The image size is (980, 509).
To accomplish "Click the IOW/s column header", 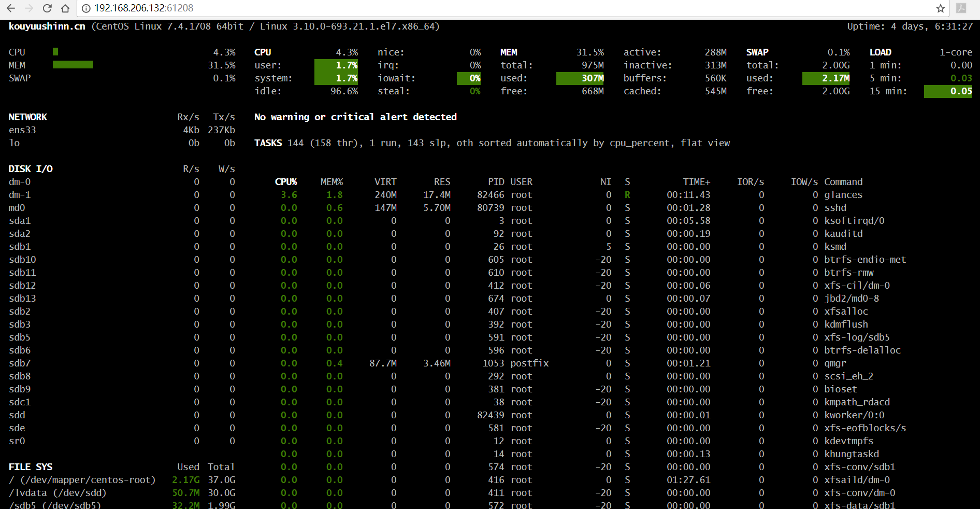I will click(804, 182).
